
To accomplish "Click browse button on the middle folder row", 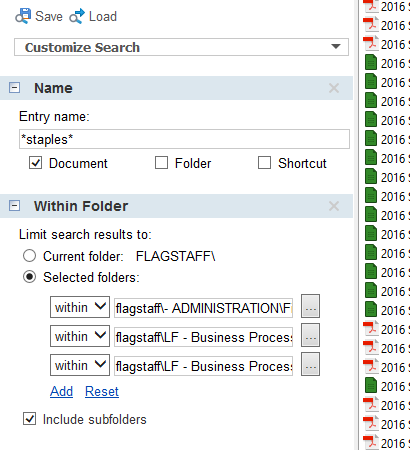I will (310, 335).
